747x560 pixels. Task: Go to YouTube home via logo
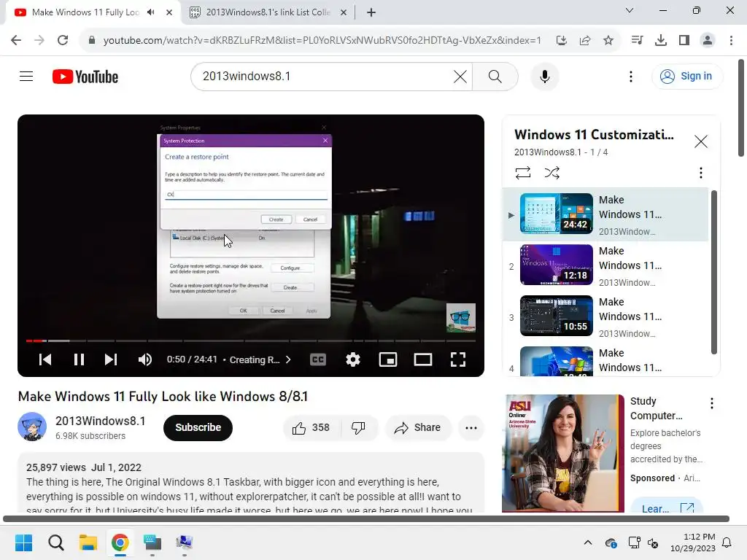click(85, 77)
